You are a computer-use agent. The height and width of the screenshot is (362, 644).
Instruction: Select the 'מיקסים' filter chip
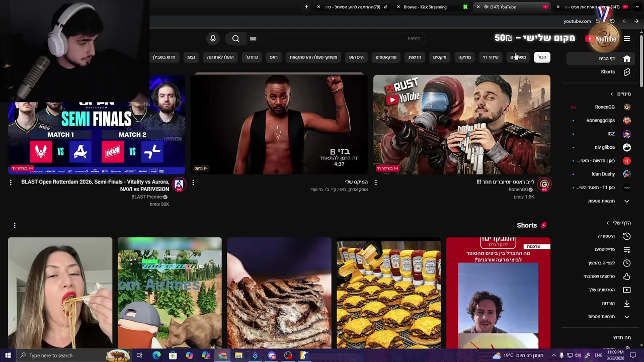440,57
